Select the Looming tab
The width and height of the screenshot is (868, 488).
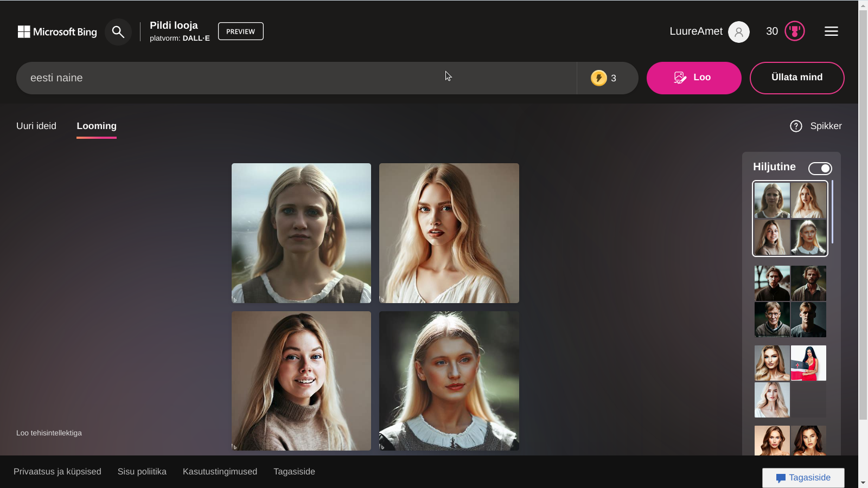coord(97,126)
